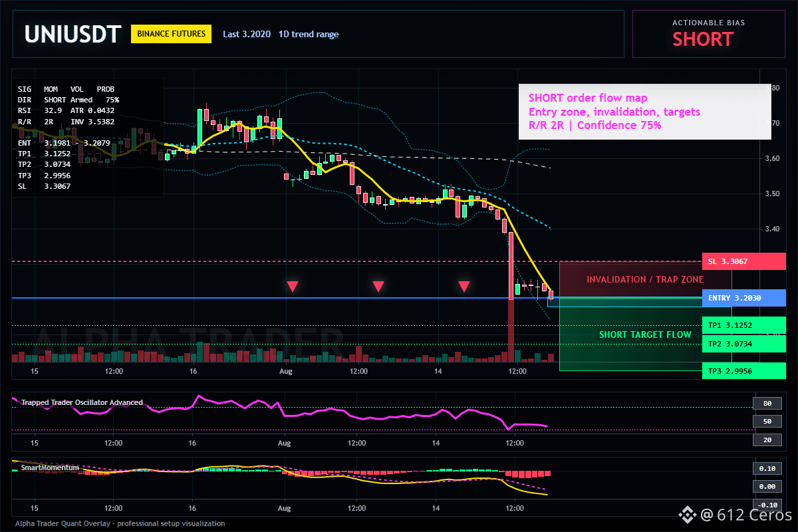This screenshot has width=798, height=532.
Task: Click the TP3 row in stats panel
Action: (45, 176)
